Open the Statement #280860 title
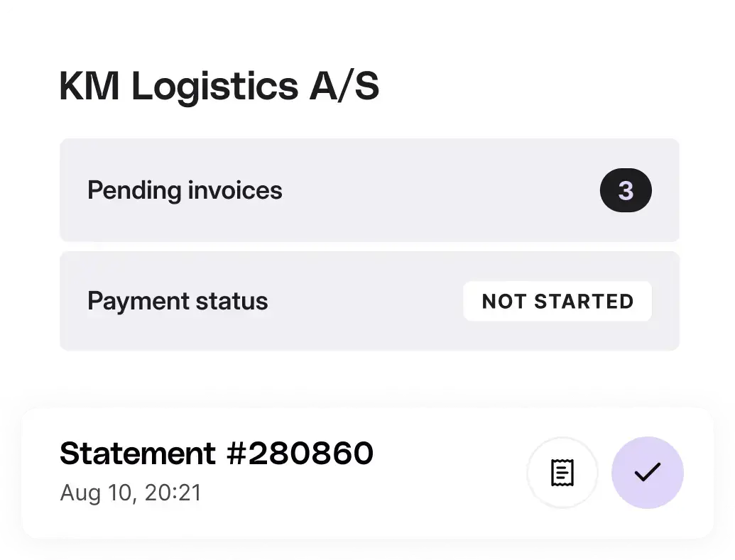This screenshot has width=735, height=560. point(217,453)
